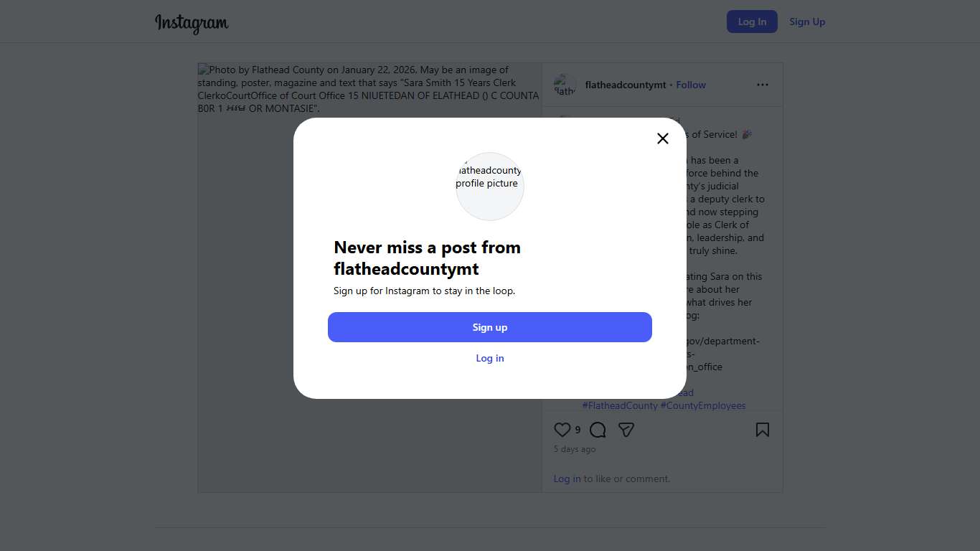Save the post with the bookmark icon

point(763,430)
